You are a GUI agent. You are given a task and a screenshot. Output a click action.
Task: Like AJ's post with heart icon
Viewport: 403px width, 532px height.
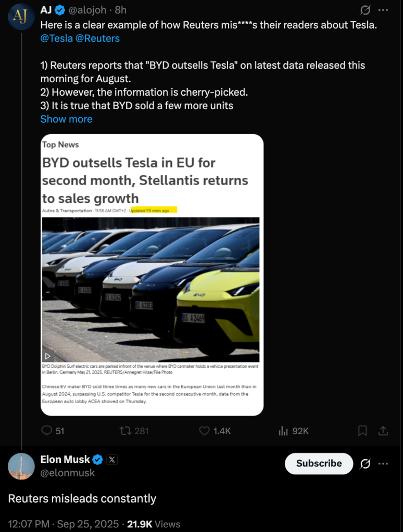[x=205, y=431]
